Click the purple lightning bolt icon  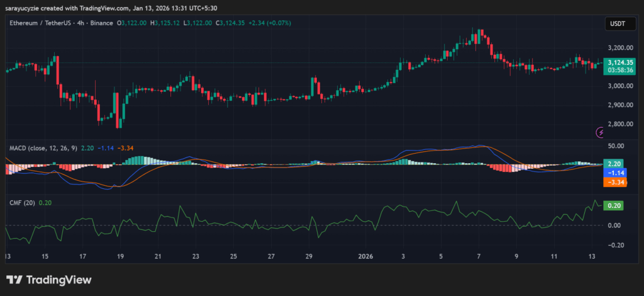601,132
